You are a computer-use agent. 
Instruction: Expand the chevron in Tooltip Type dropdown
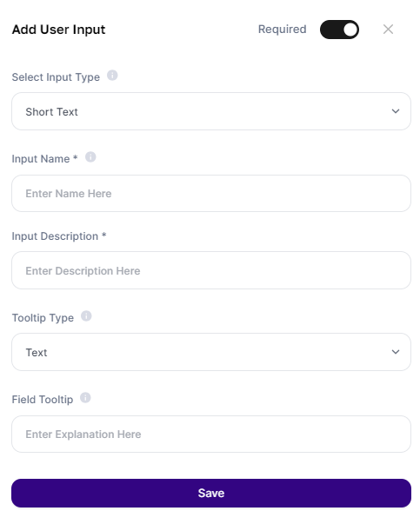coord(396,352)
